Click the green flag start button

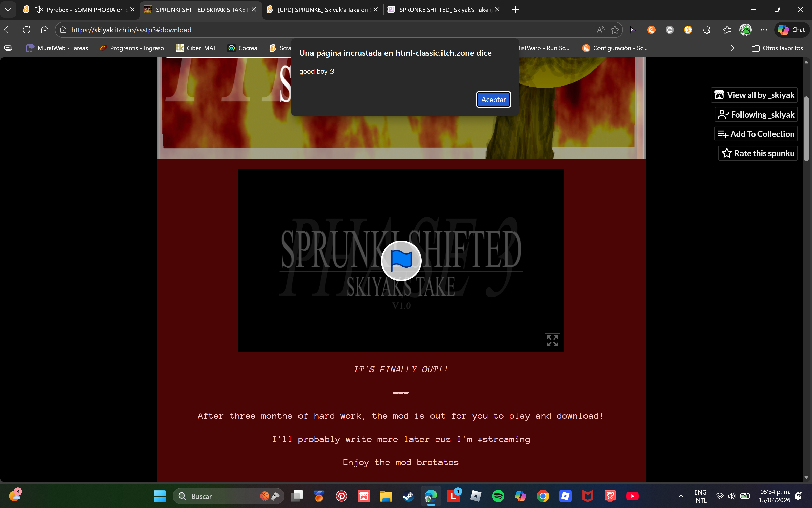(x=401, y=260)
